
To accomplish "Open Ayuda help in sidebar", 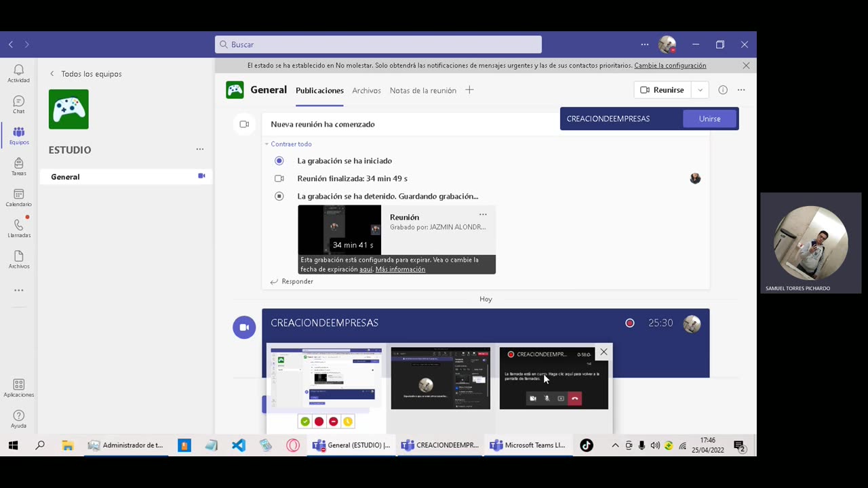I will tap(18, 420).
